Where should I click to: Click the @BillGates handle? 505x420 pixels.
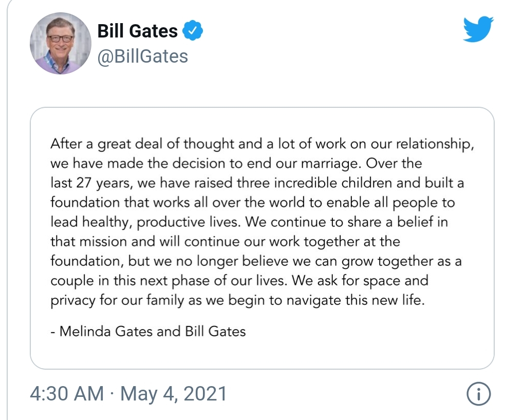coord(143,55)
